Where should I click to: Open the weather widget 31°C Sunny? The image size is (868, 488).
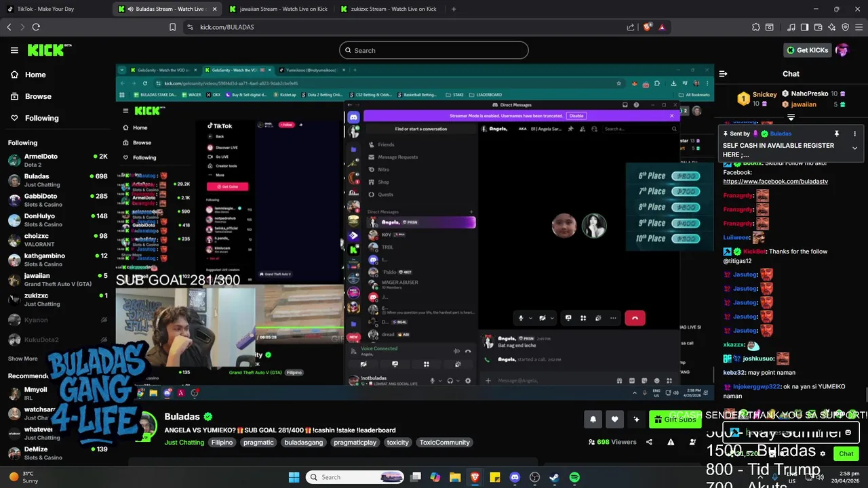[24, 477]
